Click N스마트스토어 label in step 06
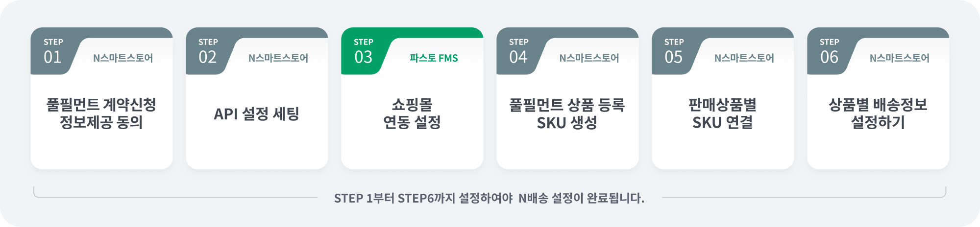 900,58
